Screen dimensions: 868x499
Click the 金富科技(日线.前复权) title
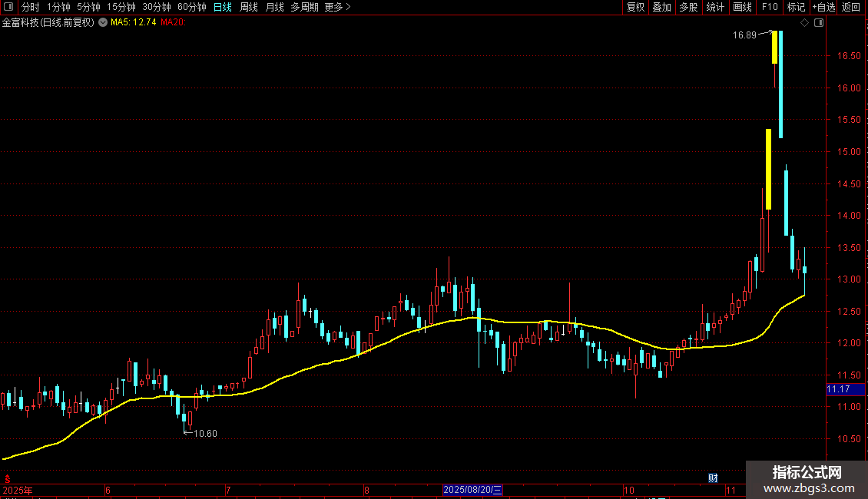point(48,23)
